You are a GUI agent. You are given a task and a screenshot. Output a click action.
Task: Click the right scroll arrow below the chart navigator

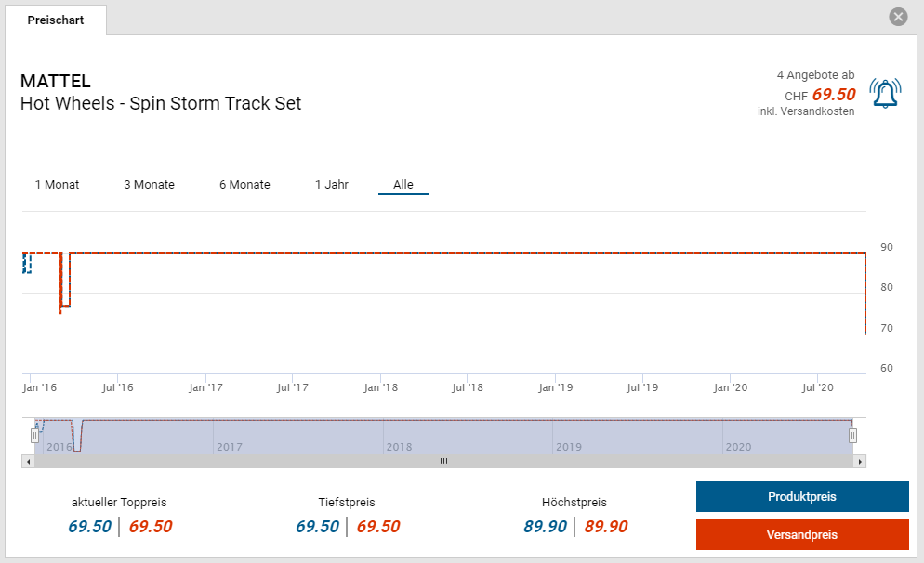pyautogui.click(x=860, y=461)
